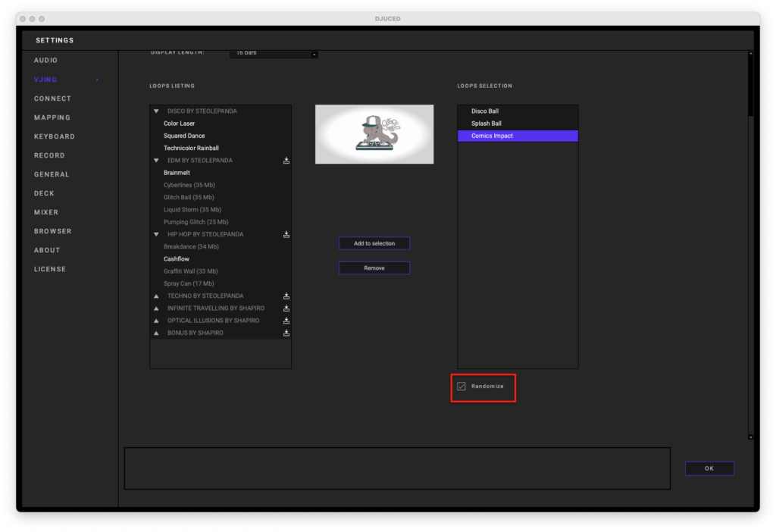This screenshot has width=776, height=532.
Task: Download Infinite Travelling by Shapiro pack
Action: point(286,308)
